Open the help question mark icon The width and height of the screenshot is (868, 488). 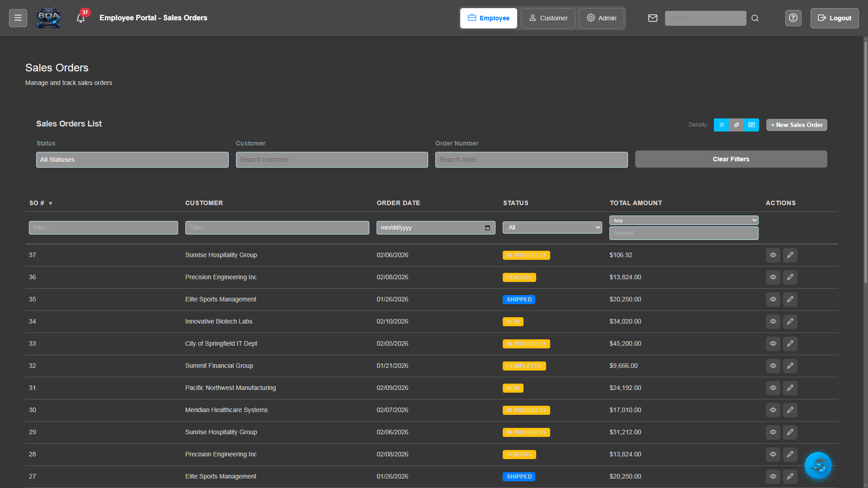[x=793, y=18]
